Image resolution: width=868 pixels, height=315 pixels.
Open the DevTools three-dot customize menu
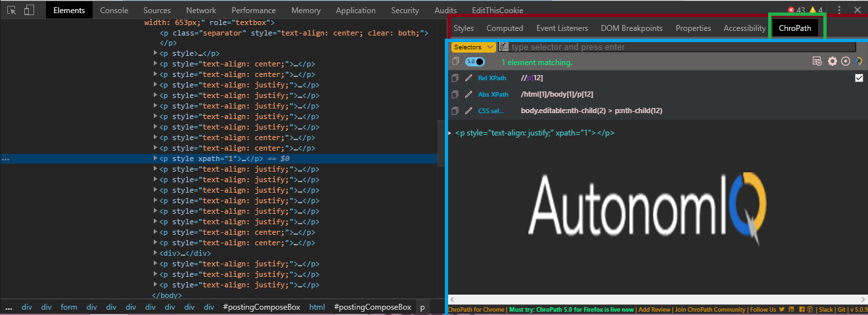(840, 10)
